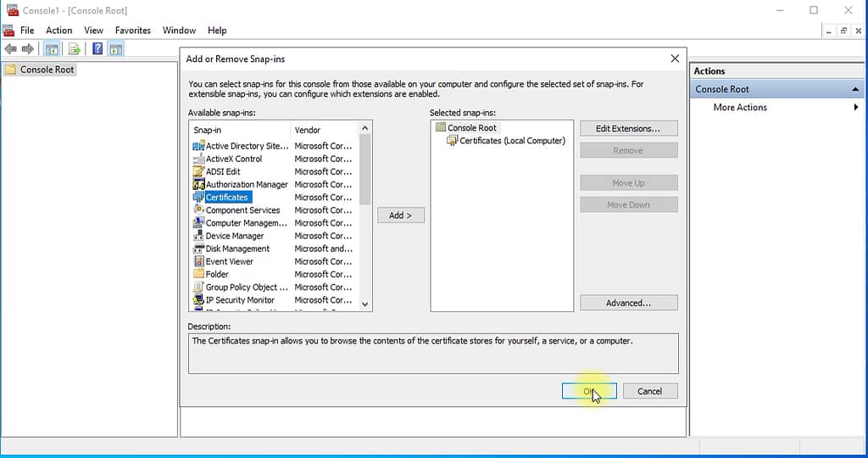Expand the More Actions submenu arrow
Viewport: 868px width, 458px height.
pos(855,108)
